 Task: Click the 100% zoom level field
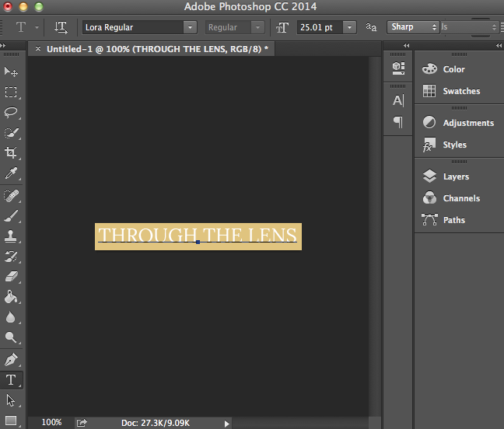(51, 422)
